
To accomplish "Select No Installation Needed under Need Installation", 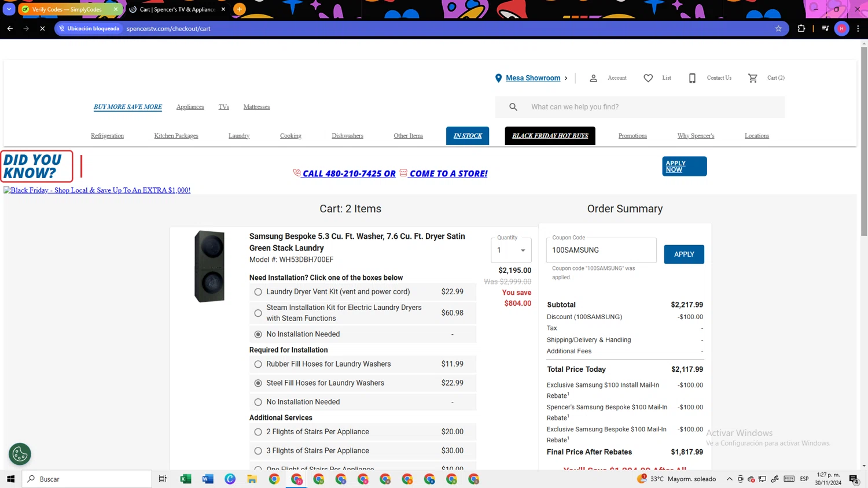I will pos(258,334).
